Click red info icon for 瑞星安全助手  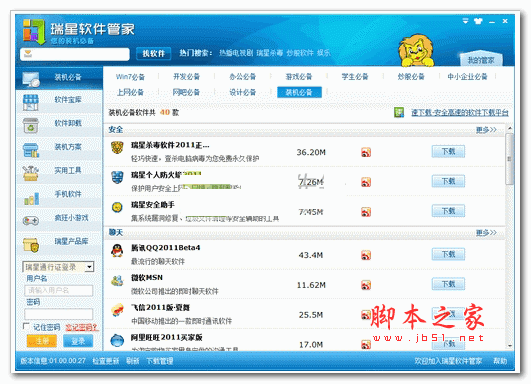[x=366, y=212]
